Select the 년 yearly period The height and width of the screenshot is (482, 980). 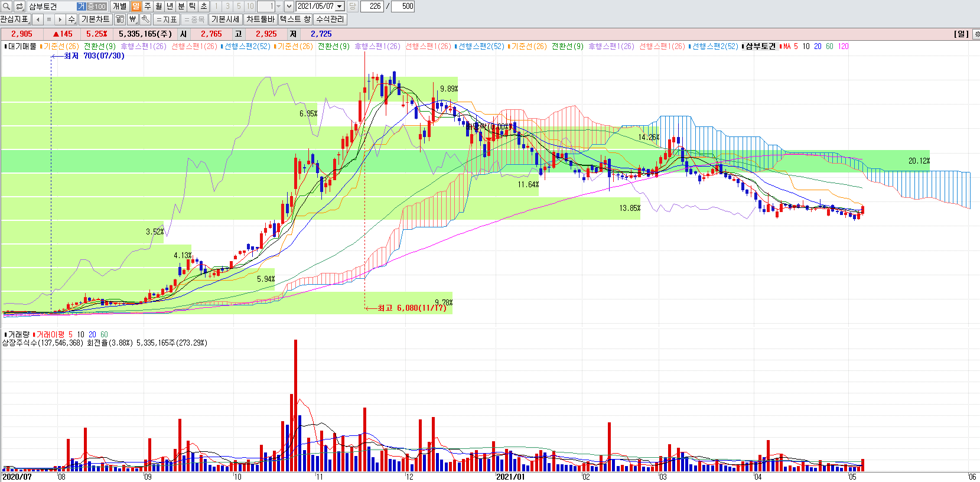(x=170, y=6)
